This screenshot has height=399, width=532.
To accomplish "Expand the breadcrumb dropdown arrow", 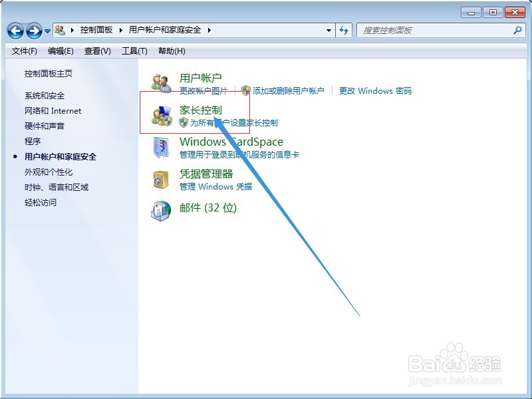I will pyautogui.click(x=329, y=31).
